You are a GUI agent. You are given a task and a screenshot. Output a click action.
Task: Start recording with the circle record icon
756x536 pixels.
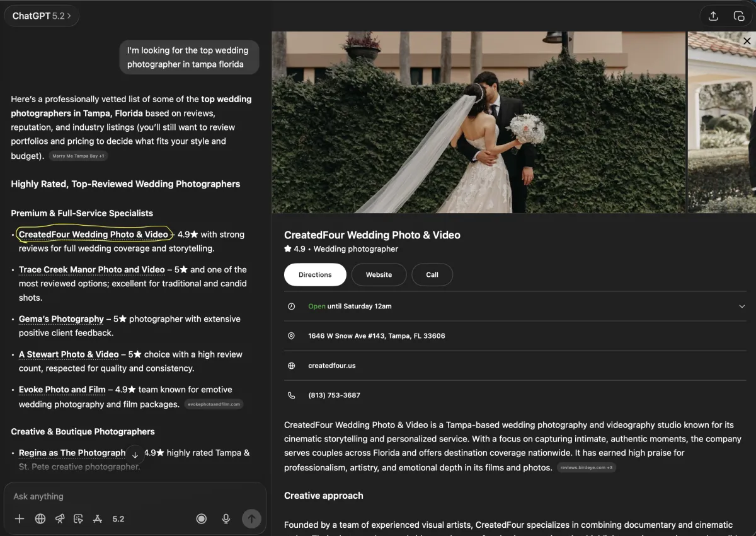coord(202,519)
